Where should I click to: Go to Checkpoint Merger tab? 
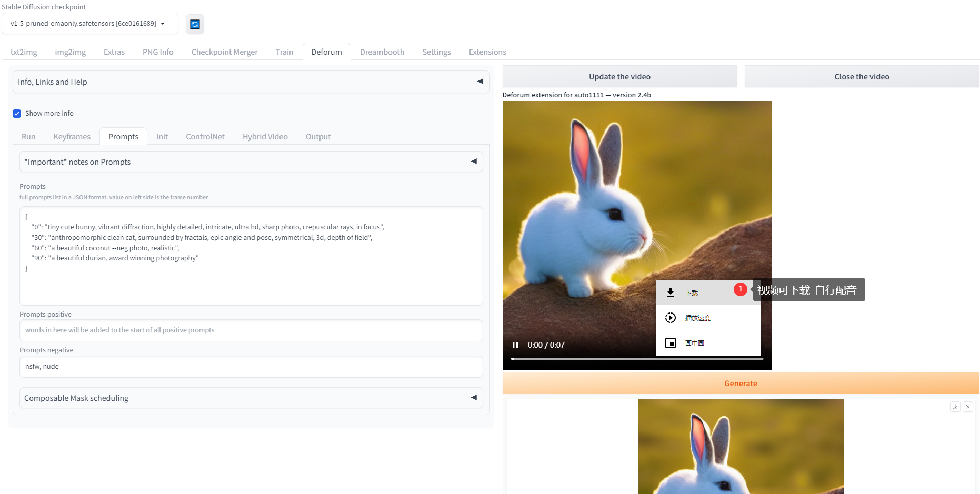pos(225,52)
